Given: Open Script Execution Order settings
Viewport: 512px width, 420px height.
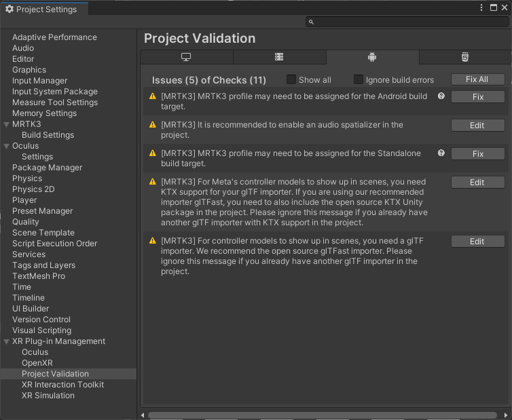Looking at the screenshot, I should pos(54,244).
